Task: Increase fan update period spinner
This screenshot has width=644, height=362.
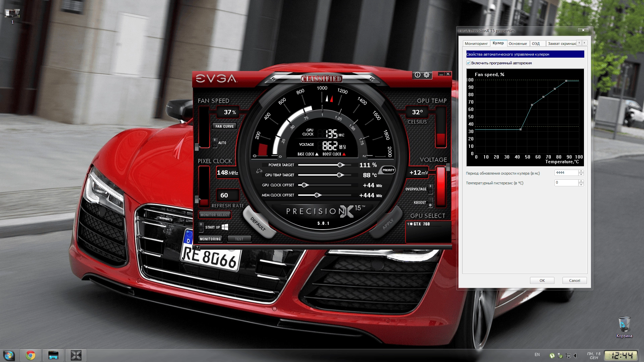Action: (x=581, y=171)
